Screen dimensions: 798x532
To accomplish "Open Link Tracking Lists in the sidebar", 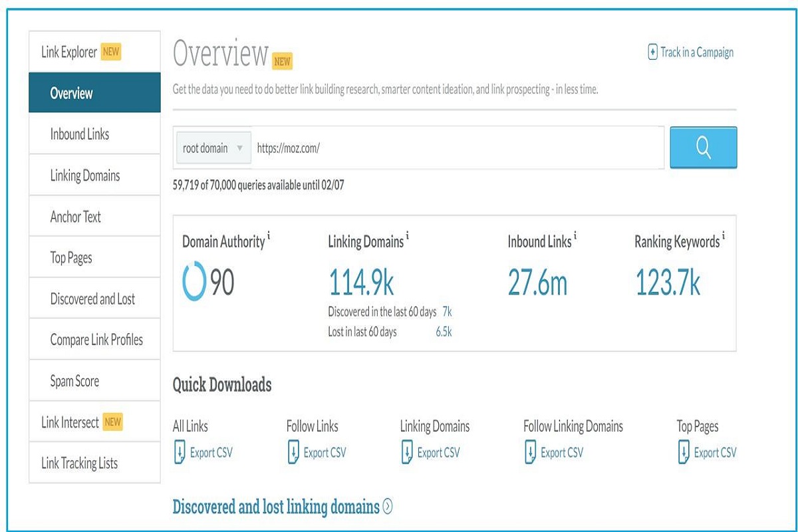I will click(x=94, y=463).
